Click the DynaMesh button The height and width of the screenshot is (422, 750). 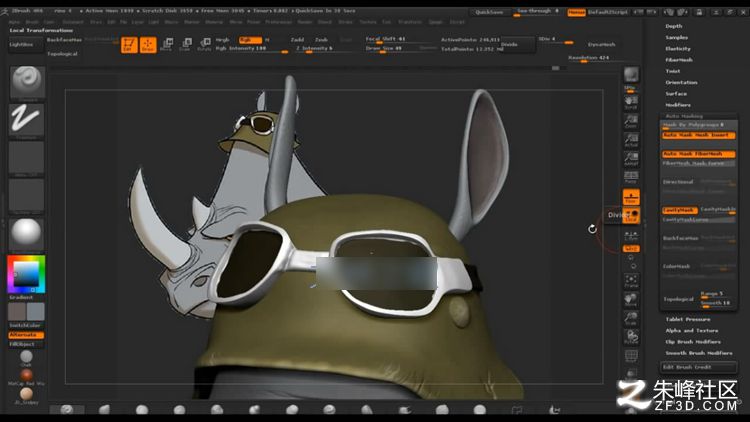[601, 44]
